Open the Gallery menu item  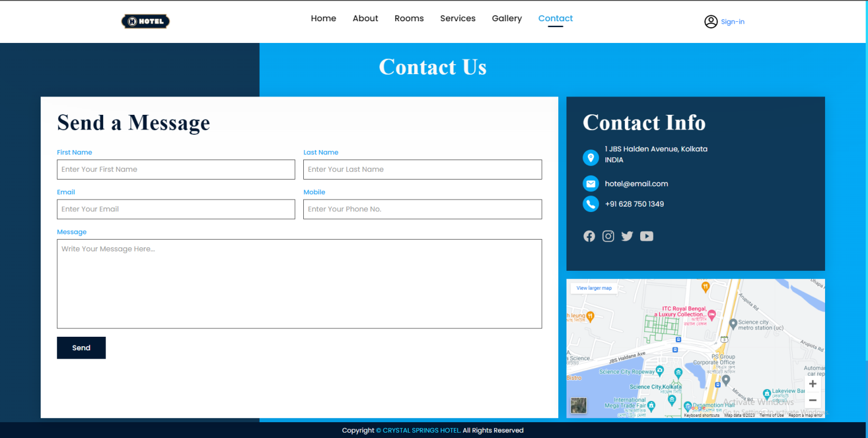(x=506, y=18)
